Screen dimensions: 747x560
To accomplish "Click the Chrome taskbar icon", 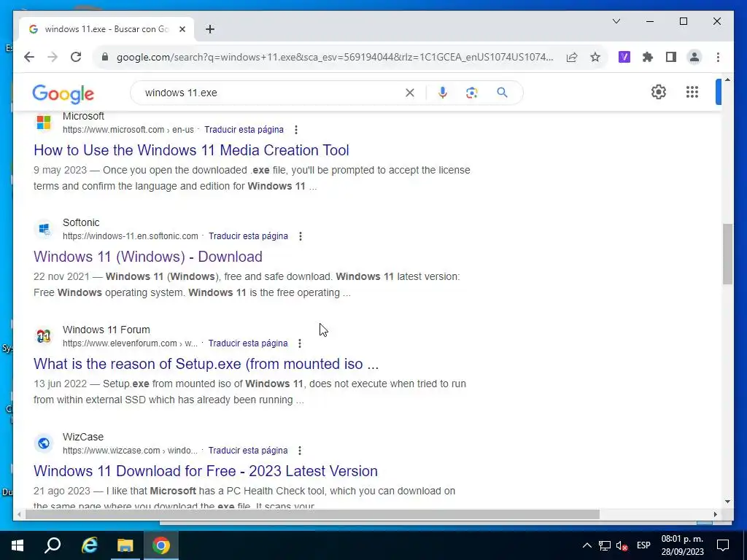I will 161,545.
